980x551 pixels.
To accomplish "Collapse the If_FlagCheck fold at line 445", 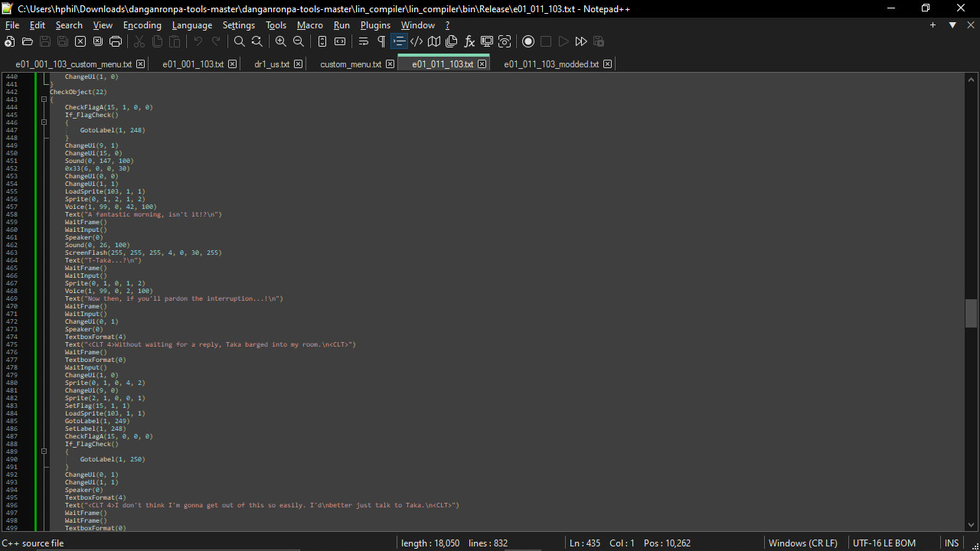I will point(44,122).
